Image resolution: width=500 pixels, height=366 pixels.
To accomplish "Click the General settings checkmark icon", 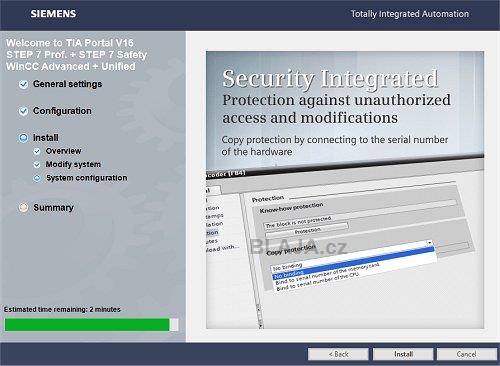I will coord(23,84).
